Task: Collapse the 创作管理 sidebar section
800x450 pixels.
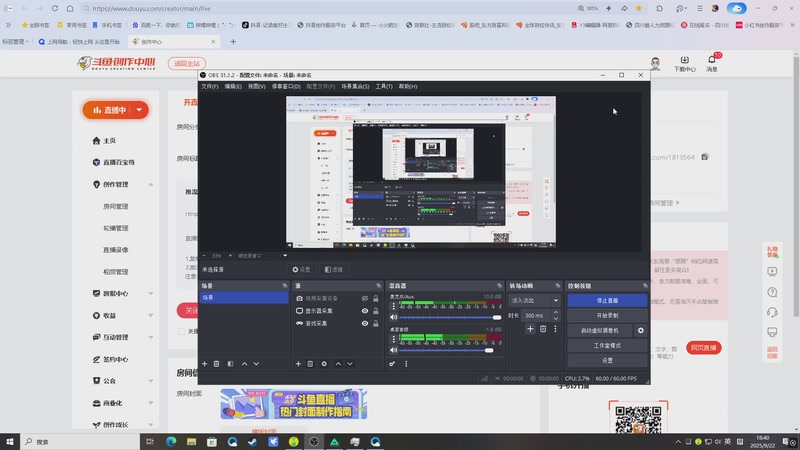Action: pos(151,184)
